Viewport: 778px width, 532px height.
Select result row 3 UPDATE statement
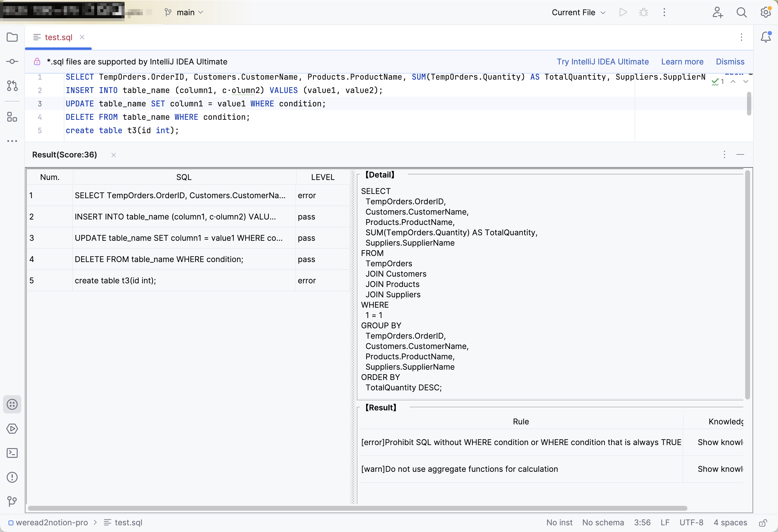188,238
